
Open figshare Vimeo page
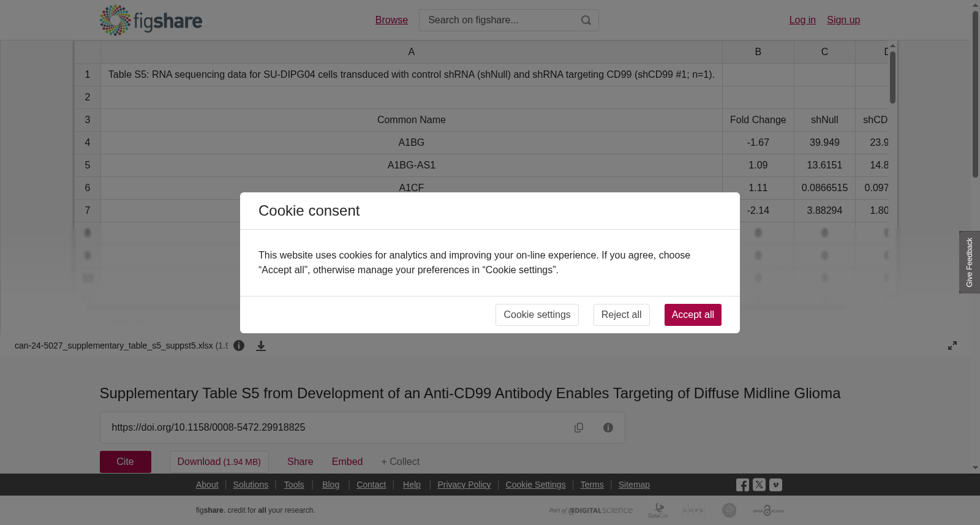pos(775,485)
